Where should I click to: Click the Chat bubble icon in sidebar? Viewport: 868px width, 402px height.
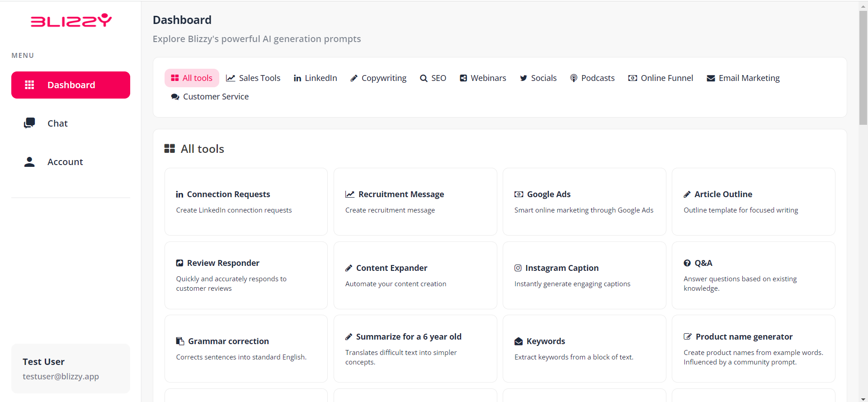tap(29, 123)
